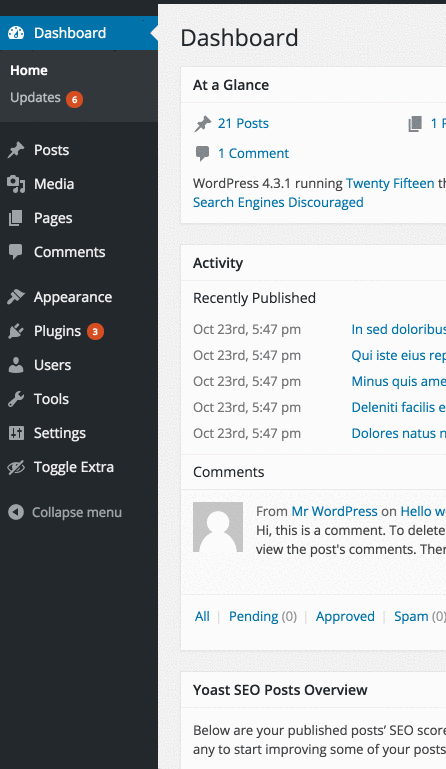Open the post 'Minus quis'
Screen dimensions: 446x769
click(x=398, y=382)
